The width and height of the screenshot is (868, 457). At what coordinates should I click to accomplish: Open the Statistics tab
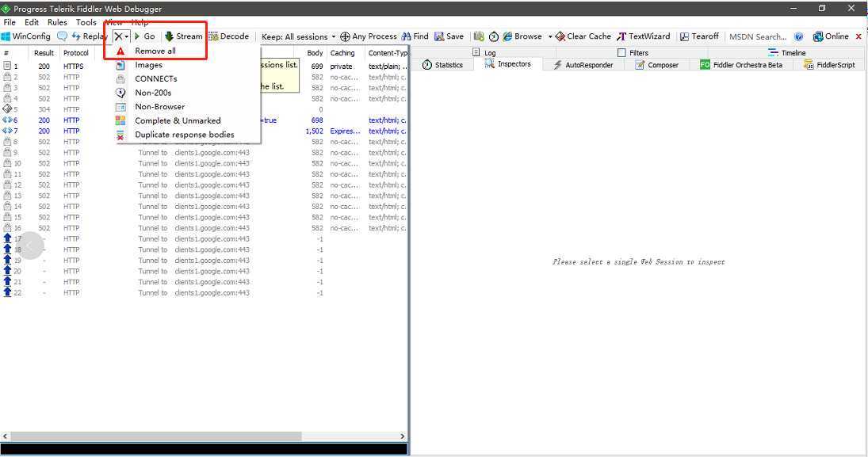[442, 65]
